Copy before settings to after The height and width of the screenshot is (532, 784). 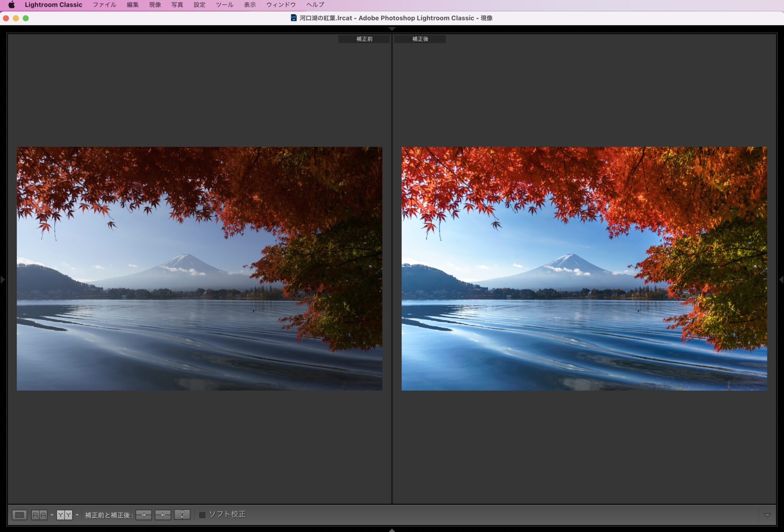point(144,515)
